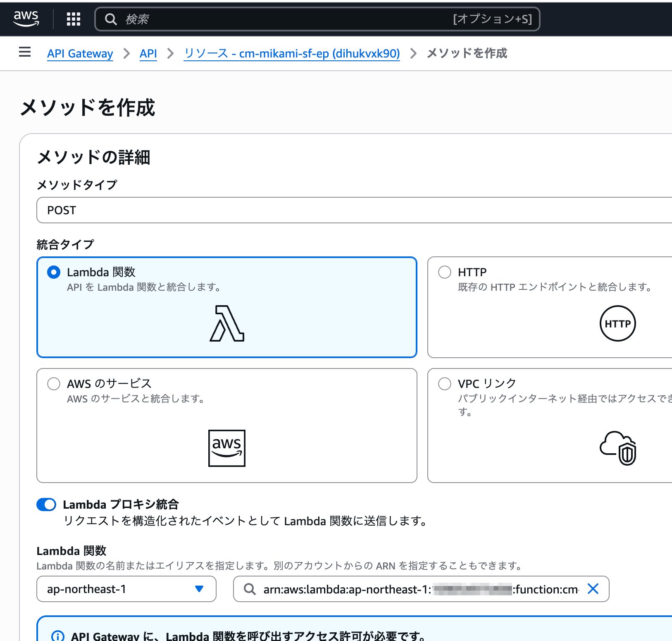Click the Lambda 関数の名前またはエイリアス hint text
672x641 pixels.
279,566
